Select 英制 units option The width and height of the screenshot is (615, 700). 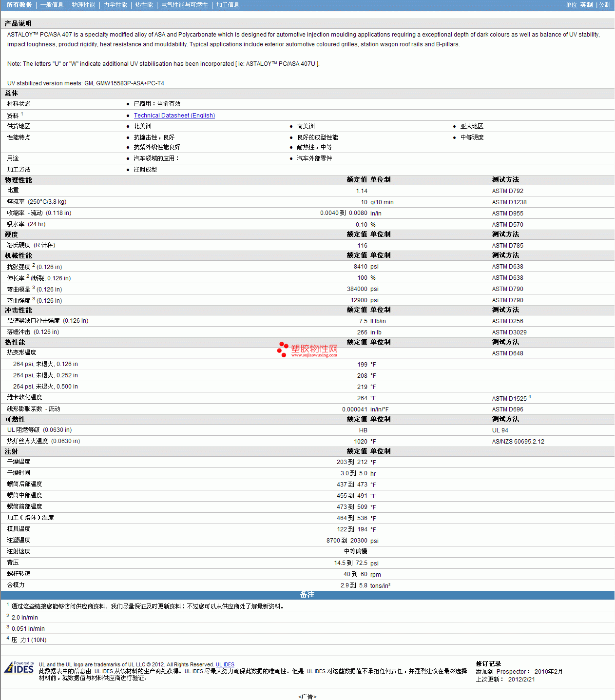coord(586,5)
